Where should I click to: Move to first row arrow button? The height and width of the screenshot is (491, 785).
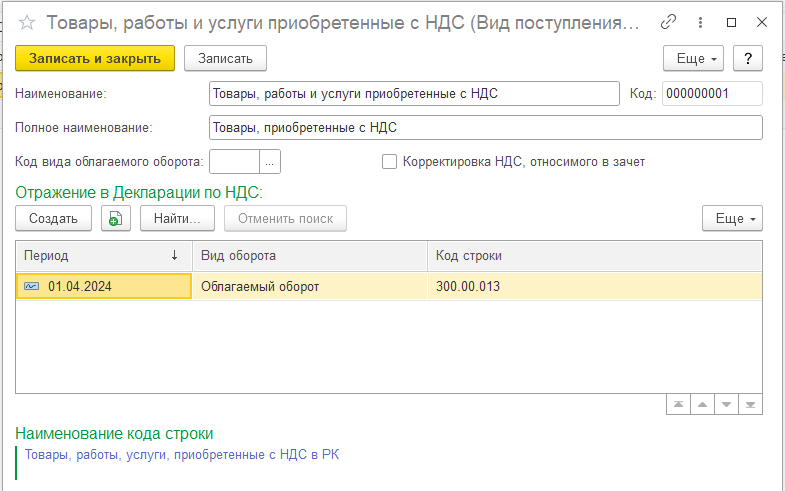point(679,404)
